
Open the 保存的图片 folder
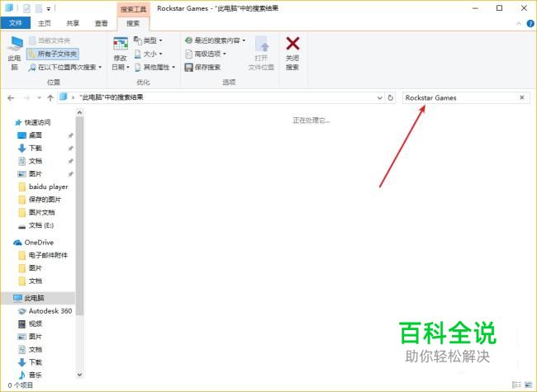click(x=40, y=200)
